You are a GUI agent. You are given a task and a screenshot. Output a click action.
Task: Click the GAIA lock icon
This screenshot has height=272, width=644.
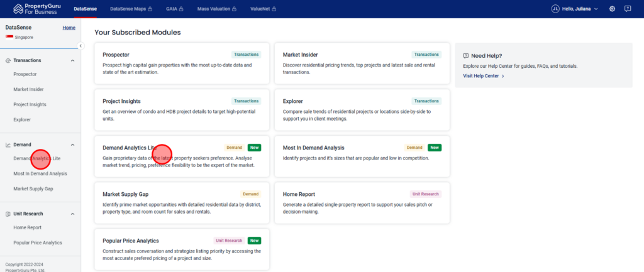click(181, 9)
